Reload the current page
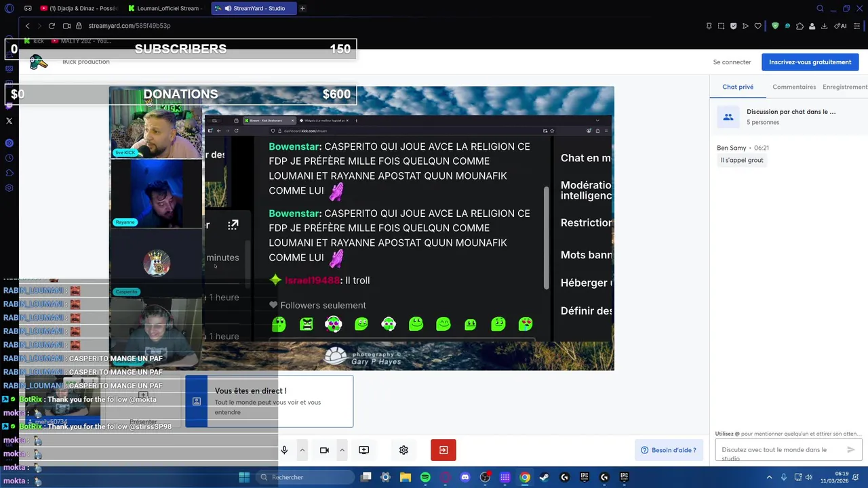Image resolution: width=868 pixels, height=488 pixels. point(52,26)
